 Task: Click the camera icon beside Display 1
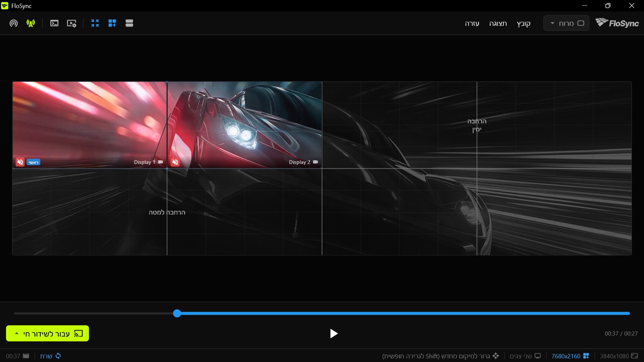(161, 162)
